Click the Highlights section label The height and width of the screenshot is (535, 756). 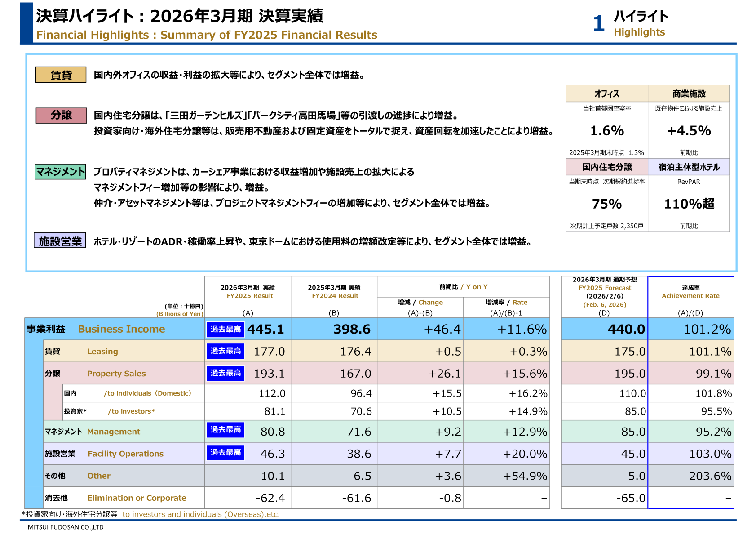coord(639,32)
